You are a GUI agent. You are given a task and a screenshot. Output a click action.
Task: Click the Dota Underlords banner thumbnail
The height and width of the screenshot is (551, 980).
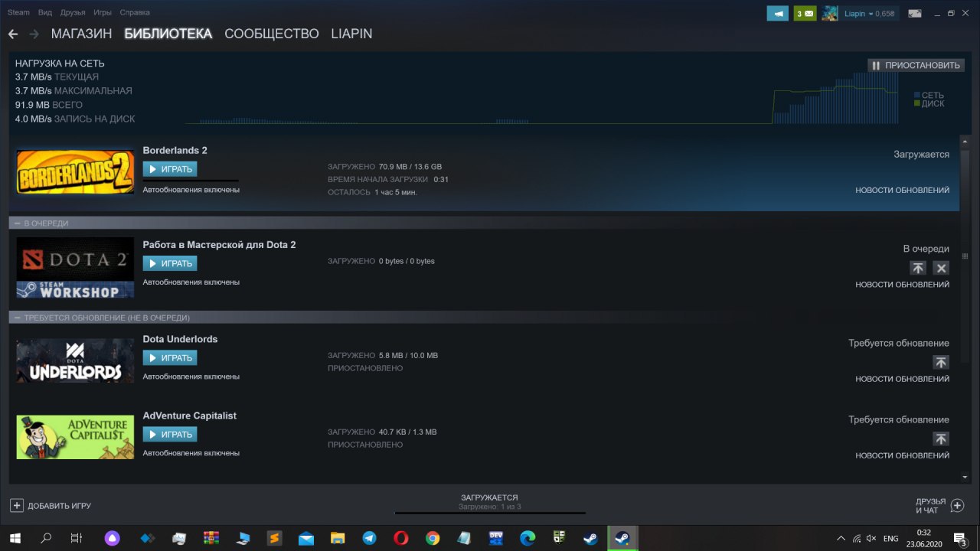[75, 360]
